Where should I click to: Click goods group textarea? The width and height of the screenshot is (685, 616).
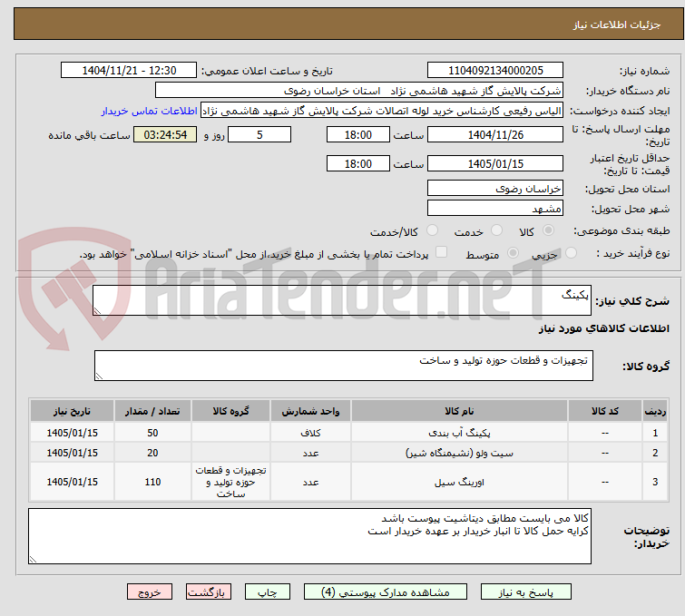pyautogui.click(x=344, y=366)
